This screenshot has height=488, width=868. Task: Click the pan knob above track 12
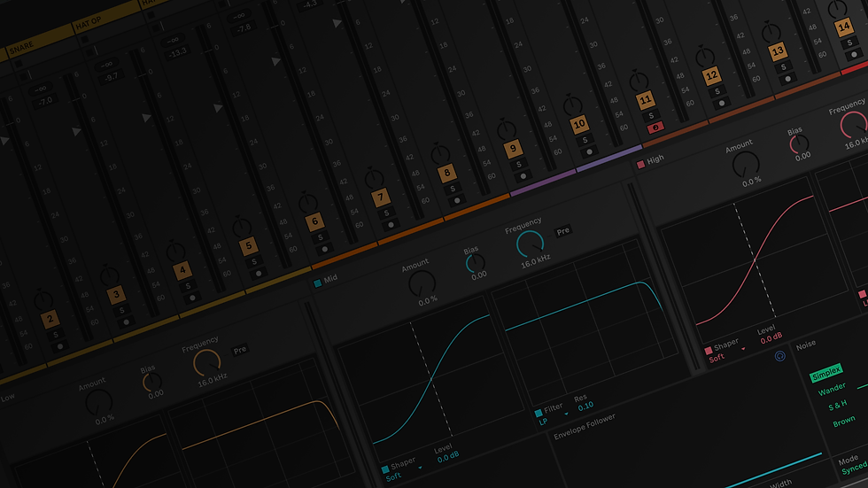click(x=705, y=57)
